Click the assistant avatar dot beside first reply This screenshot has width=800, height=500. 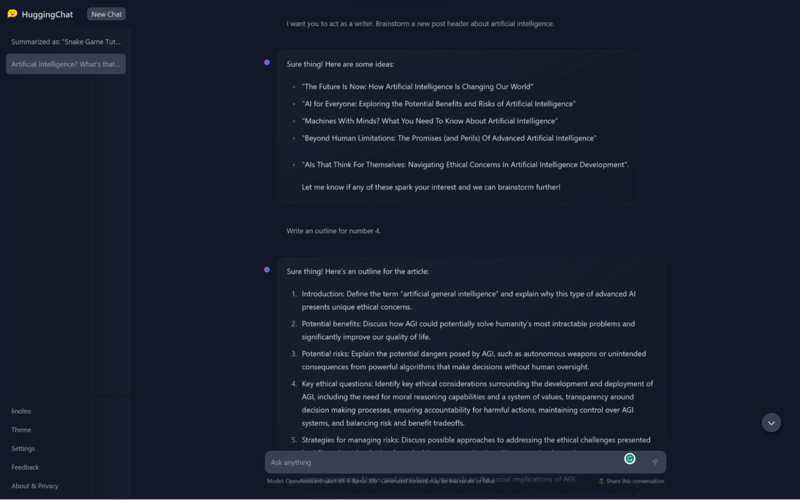[x=267, y=62]
